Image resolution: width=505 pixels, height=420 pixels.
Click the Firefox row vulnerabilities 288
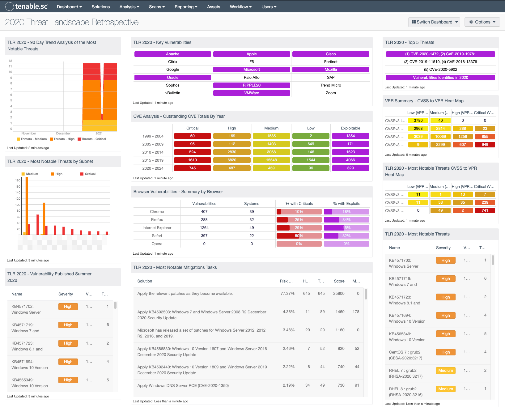(x=204, y=220)
